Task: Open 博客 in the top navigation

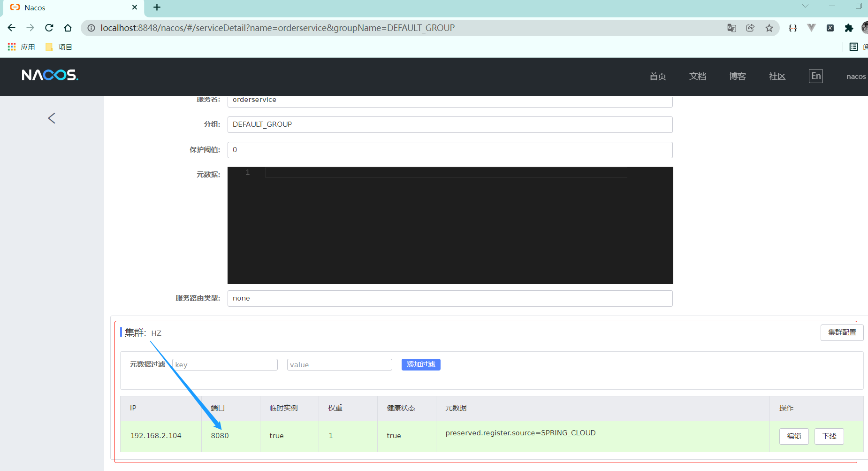Action: tap(738, 76)
